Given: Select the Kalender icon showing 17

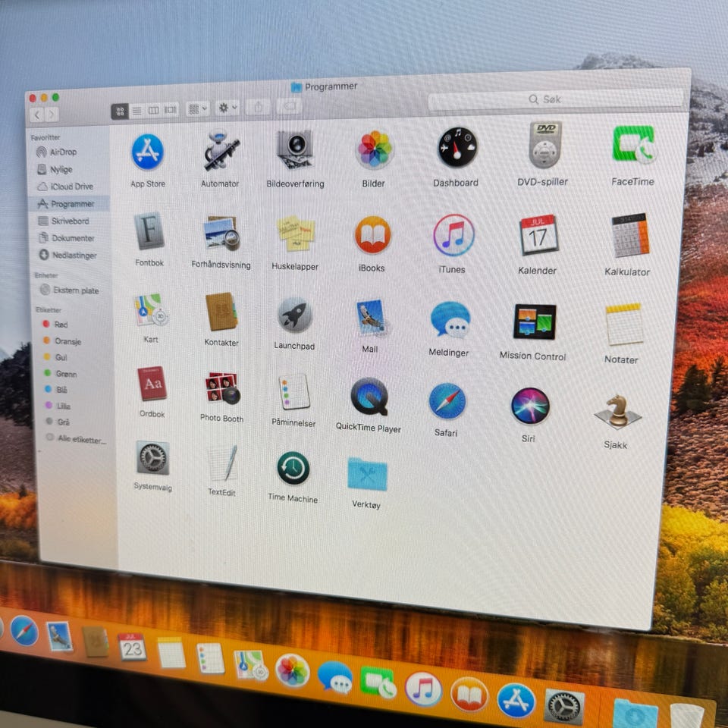Looking at the screenshot, I should (538, 234).
